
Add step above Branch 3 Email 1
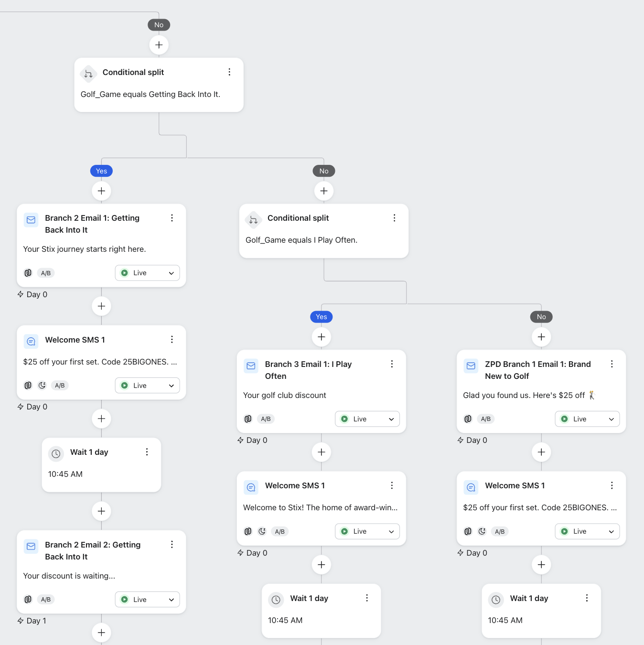click(x=322, y=337)
